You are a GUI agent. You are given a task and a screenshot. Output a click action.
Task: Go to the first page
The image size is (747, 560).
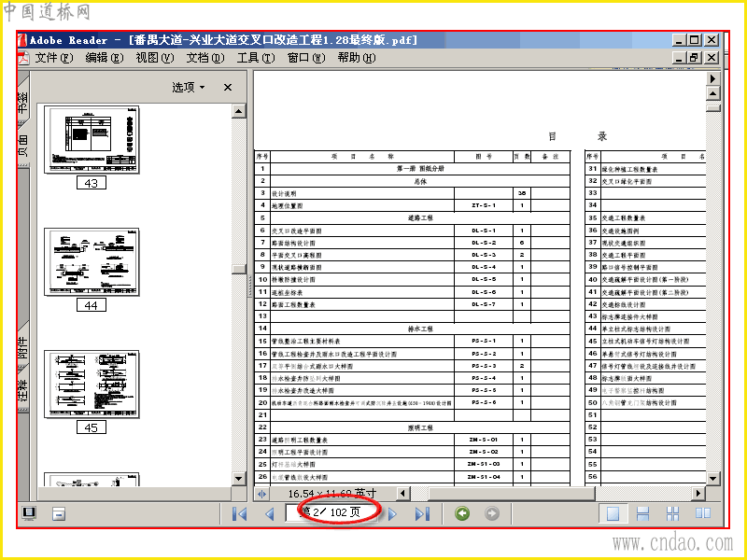pyautogui.click(x=239, y=514)
